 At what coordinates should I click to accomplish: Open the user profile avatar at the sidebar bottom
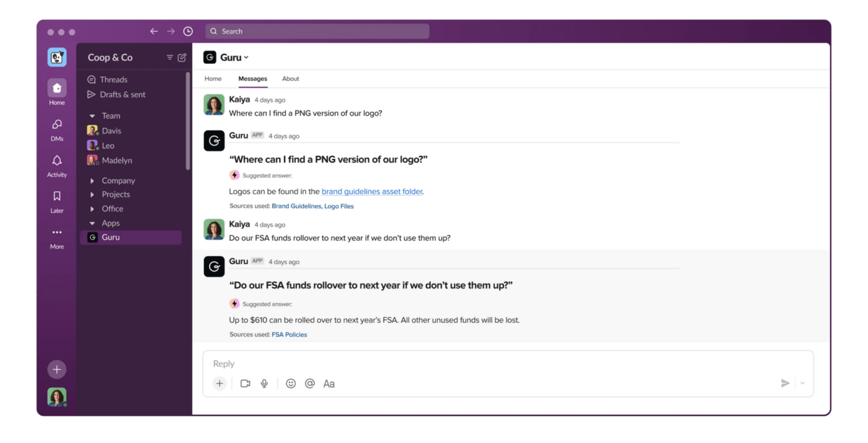click(x=57, y=397)
